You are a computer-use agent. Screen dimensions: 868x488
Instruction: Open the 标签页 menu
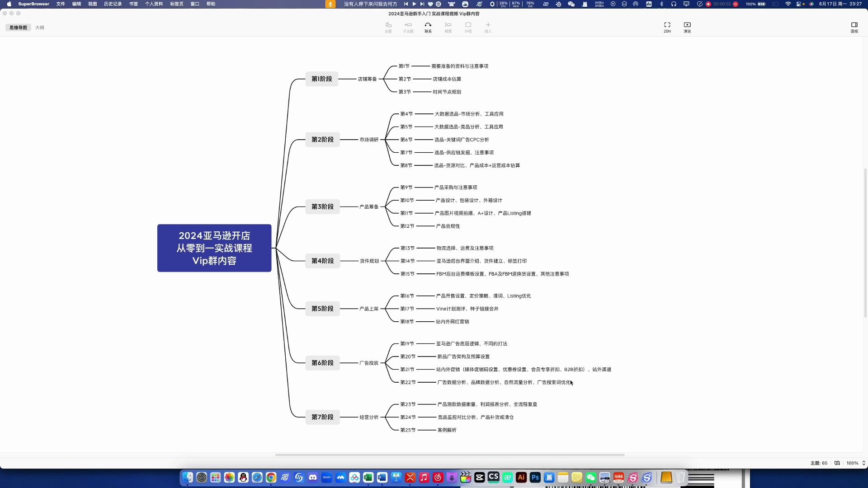point(177,4)
